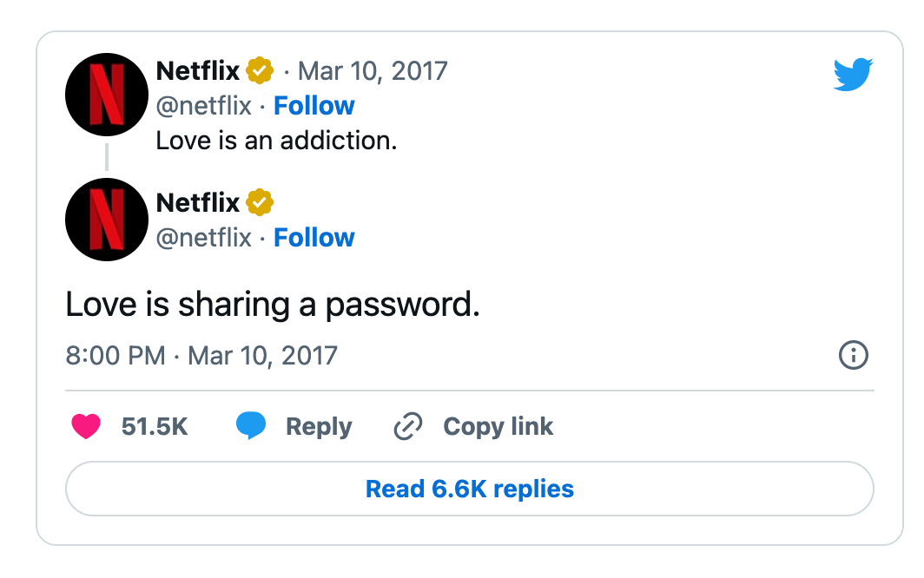Viewport: 924px width, 578px height.
Task: Open the 8:00 PM timestamp link
Action: tap(201, 356)
